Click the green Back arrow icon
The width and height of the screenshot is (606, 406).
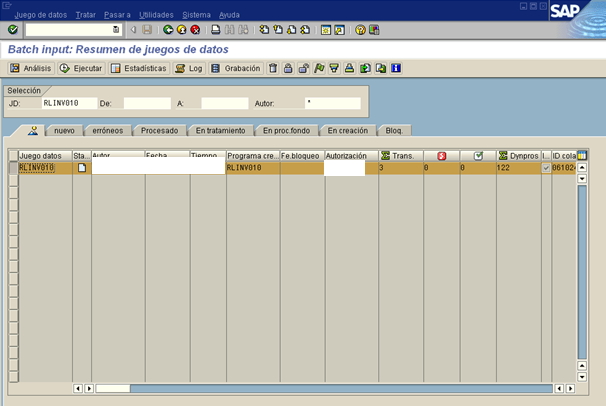tap(167, 30)
